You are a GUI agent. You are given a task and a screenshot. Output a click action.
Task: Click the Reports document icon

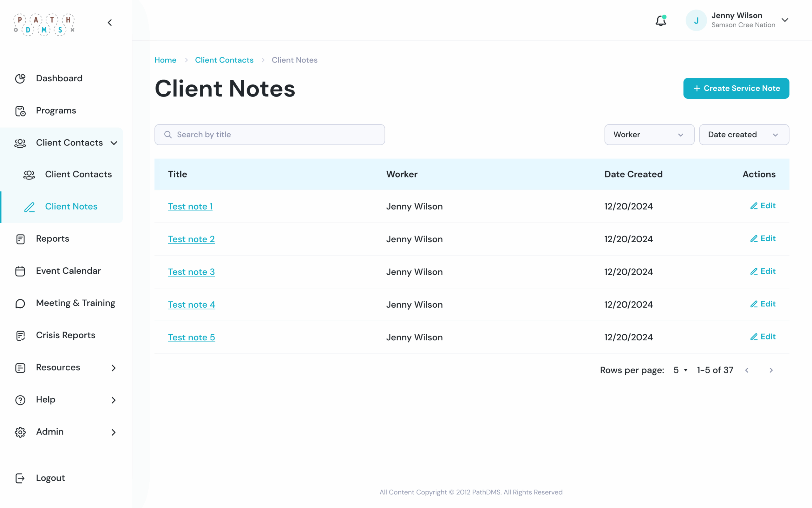point(20,239)
